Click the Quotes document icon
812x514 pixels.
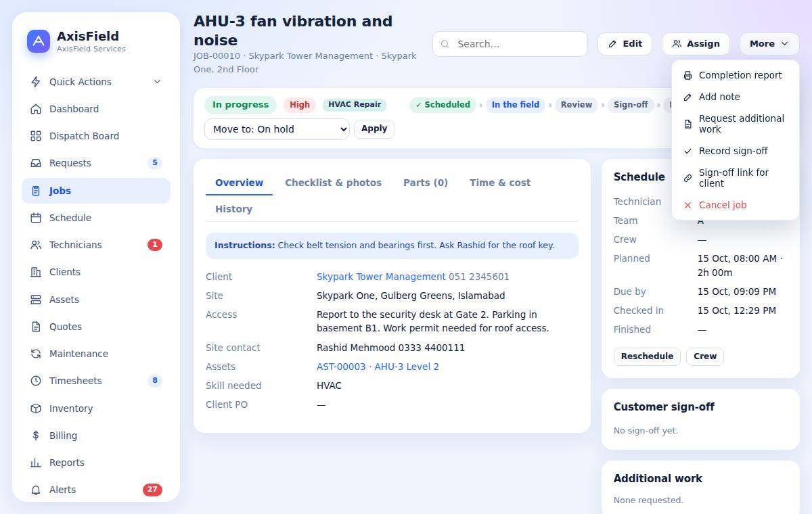[36, 327]
